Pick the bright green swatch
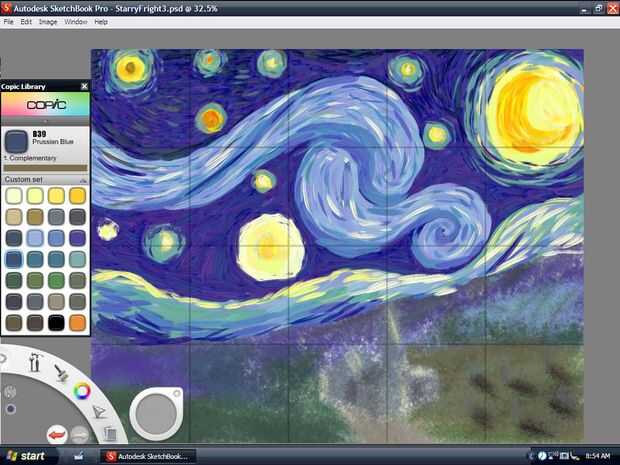Image resolution: width=620 pixels, height=465 pixels. [56, 281]
